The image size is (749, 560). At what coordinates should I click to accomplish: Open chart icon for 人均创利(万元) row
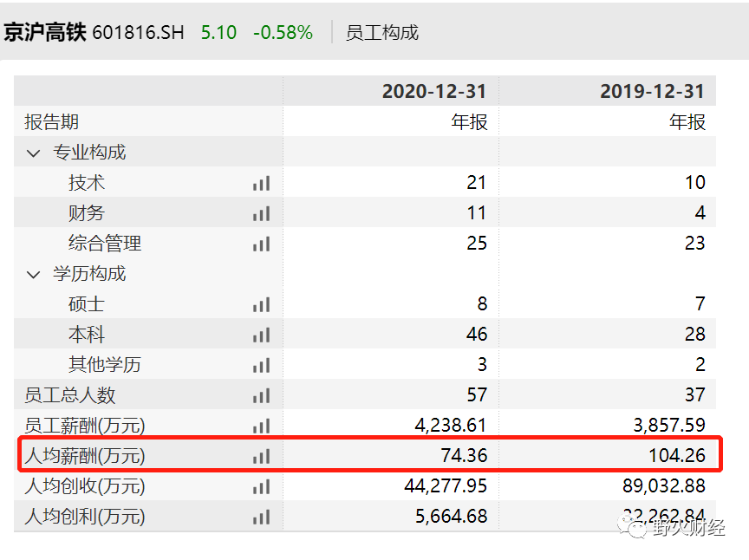point(261,517)
